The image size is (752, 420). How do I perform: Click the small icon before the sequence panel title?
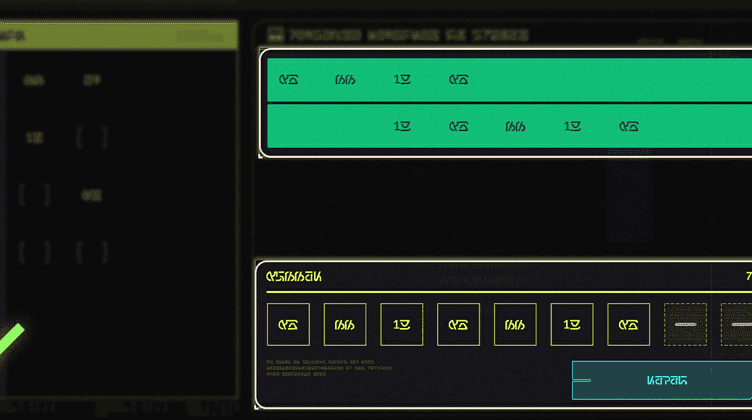click(x=275, y=35)
